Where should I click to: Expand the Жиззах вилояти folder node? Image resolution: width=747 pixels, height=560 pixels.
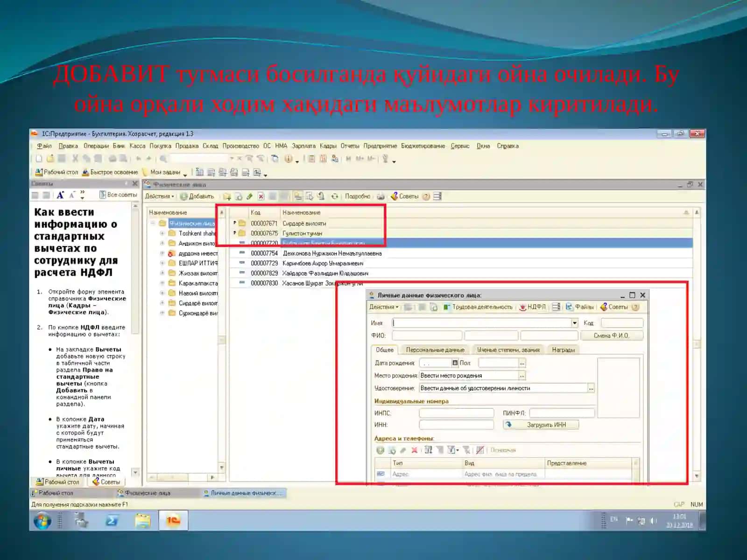pyautogui.click(x=162, y=273)
